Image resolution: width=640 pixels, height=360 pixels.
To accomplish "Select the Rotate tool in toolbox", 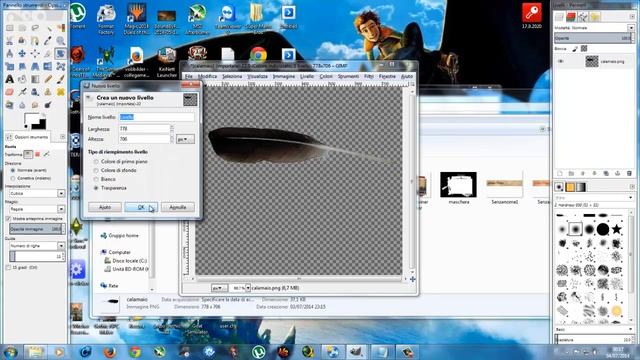I will [x=60, y=53].
